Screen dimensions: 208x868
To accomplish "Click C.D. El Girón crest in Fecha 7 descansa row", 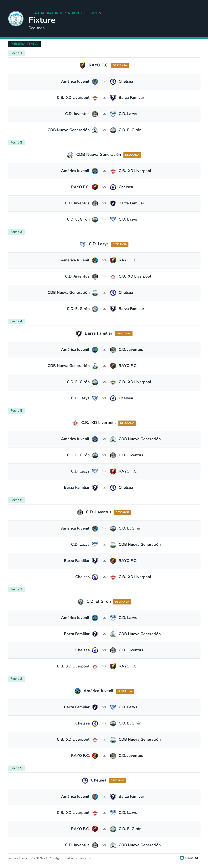I will (x=80, y=601).
